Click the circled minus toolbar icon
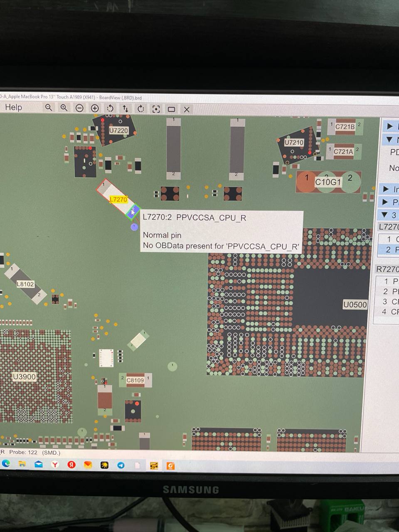399x532 pixels. tap(79, 108)
